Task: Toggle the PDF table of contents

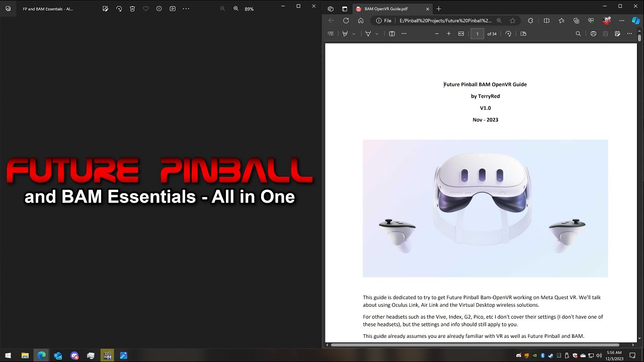Action: click(x=331, y=34)
